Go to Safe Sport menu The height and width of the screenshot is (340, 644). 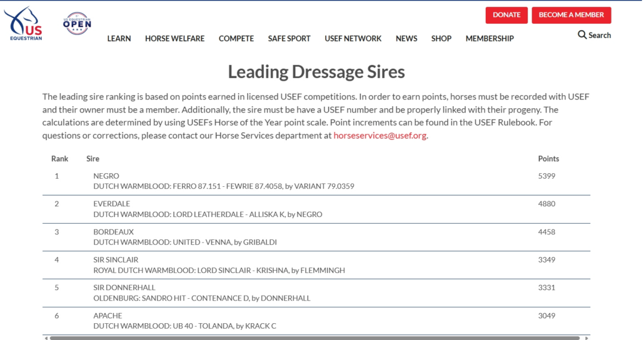click(289, 39)
